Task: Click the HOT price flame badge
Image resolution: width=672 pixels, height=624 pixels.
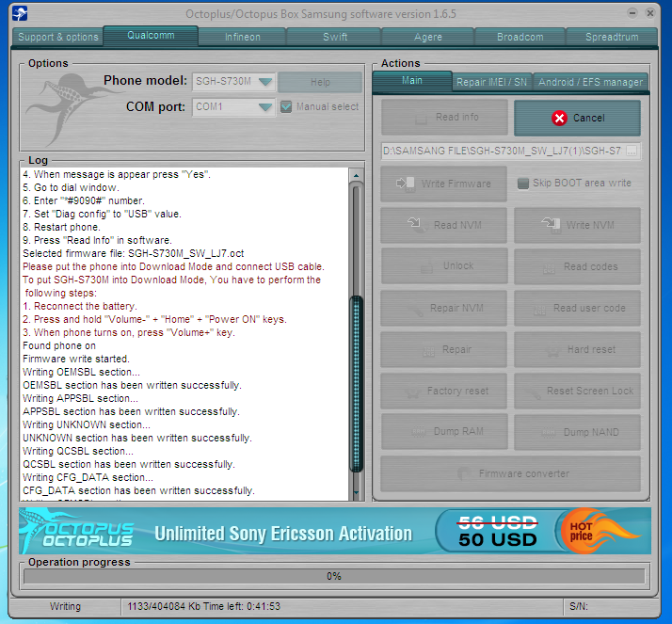Action: point(599,532)
